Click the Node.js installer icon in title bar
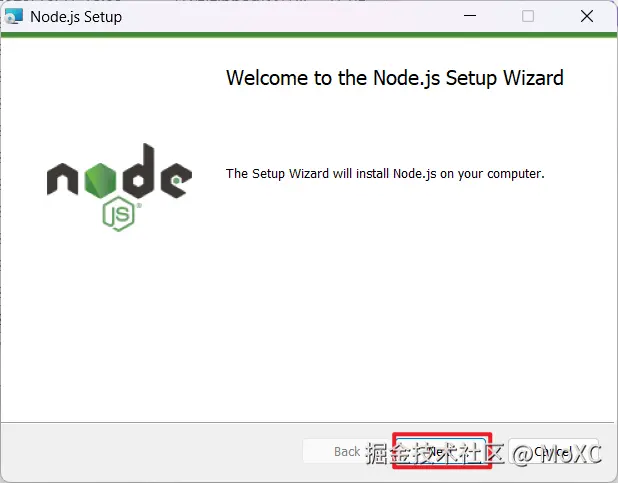This screenshot has height=483, width=618. [x=14, y=17]
